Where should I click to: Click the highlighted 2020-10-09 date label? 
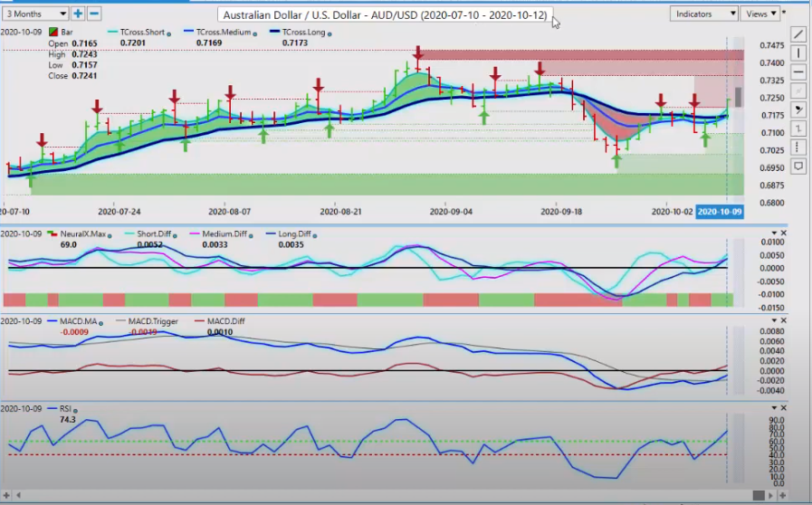[720, 212]
